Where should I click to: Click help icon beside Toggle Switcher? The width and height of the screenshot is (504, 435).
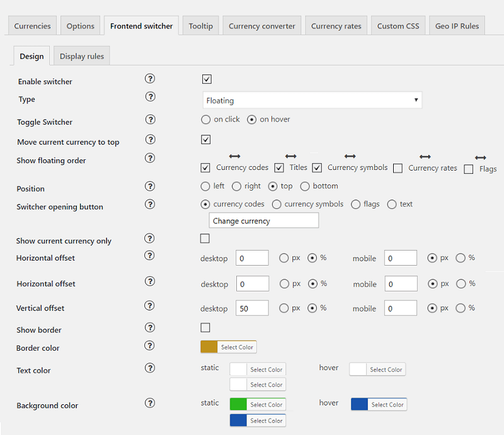point(150,119)
